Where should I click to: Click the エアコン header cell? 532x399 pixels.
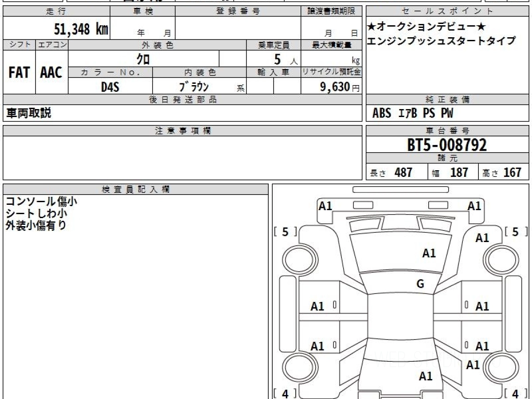(52, 45)
